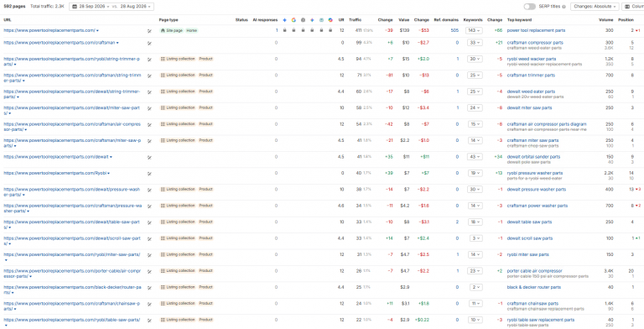Viewport: 644px width, 329px height.
Task: Expand the 23 keywords dropdown for porter-cable row
Action: click(x=475, y=271)
